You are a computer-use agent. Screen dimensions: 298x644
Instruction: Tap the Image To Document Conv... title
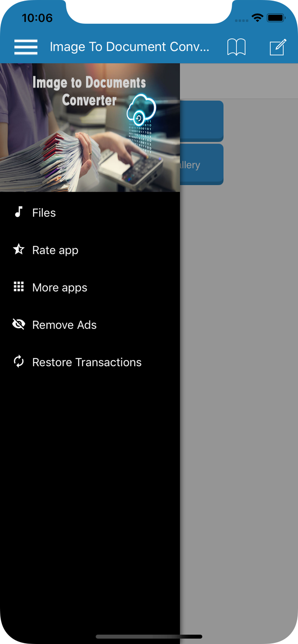coord(130,47)
